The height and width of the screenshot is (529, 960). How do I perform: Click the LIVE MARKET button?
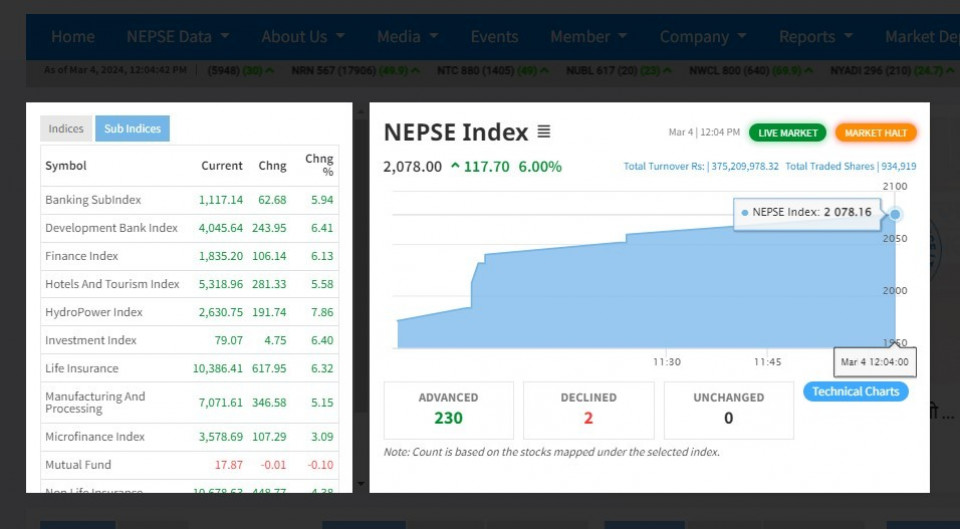tap(787, 133)
